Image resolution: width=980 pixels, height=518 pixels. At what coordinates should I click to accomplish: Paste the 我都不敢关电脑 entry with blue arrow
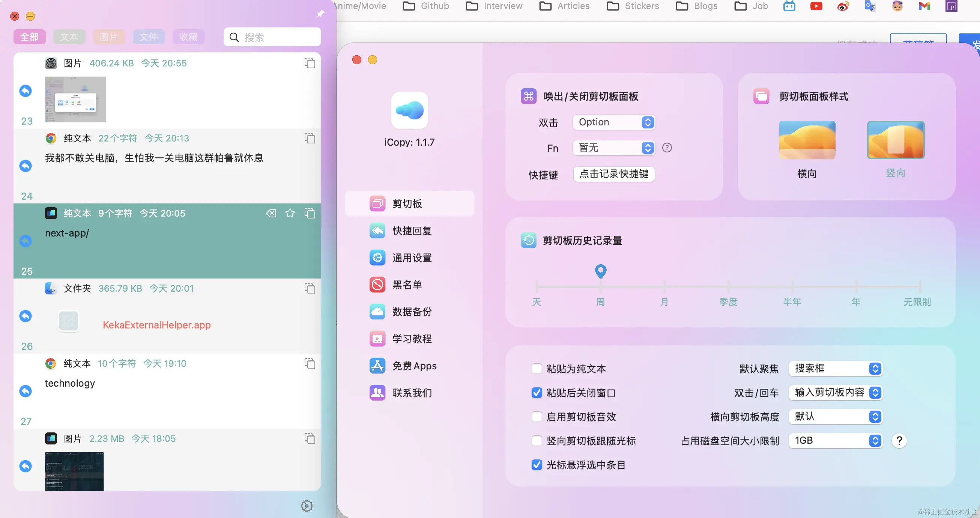pos(26,166)
